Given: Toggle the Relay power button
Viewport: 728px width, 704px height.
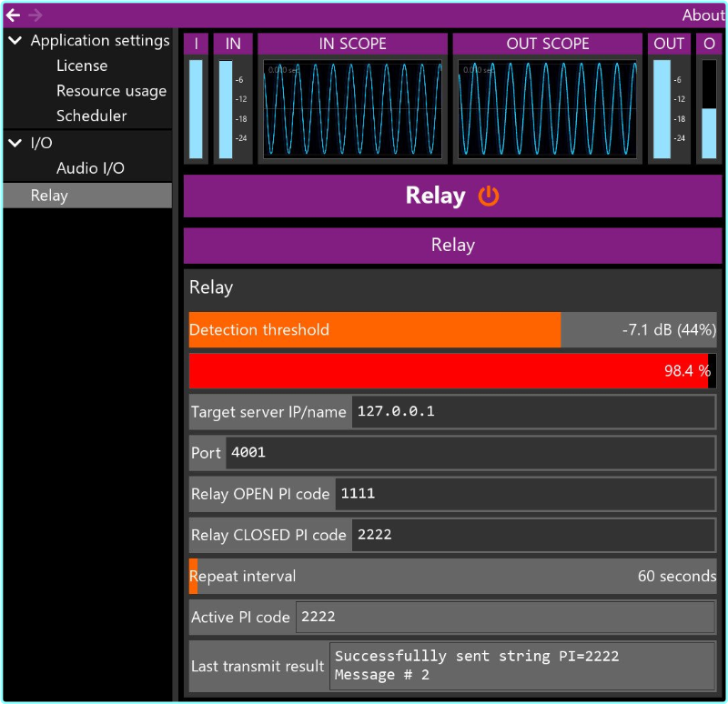Looking at the screenshot, I should (x=490, y=196).
